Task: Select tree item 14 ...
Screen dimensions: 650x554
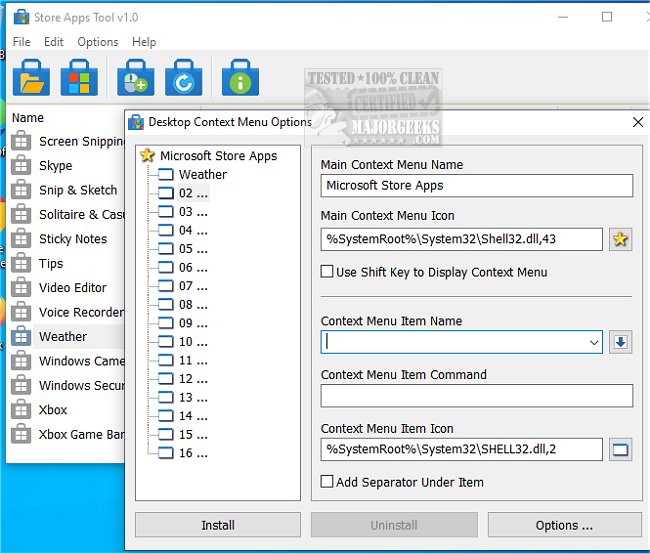Action: (x=193, y=416)
